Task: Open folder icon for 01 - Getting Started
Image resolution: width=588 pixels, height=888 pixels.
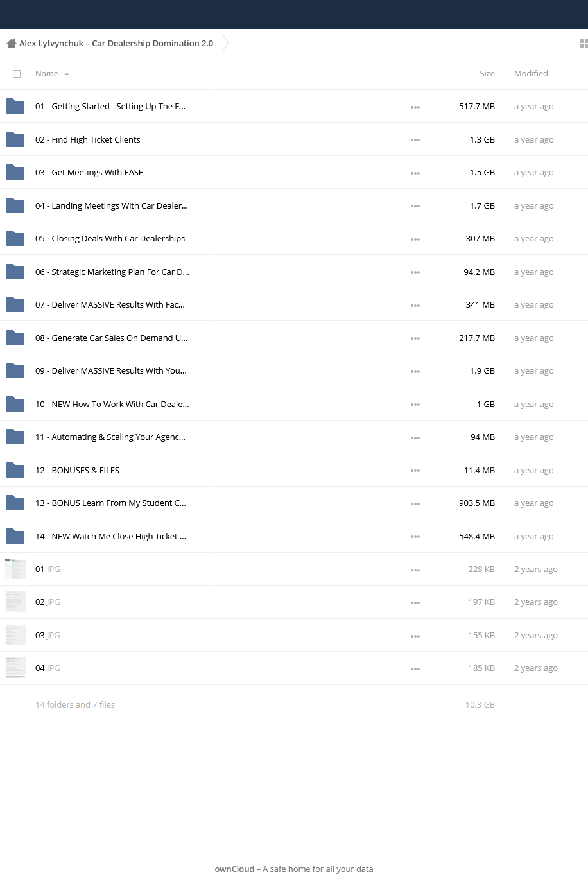Action: coord(15,107)
